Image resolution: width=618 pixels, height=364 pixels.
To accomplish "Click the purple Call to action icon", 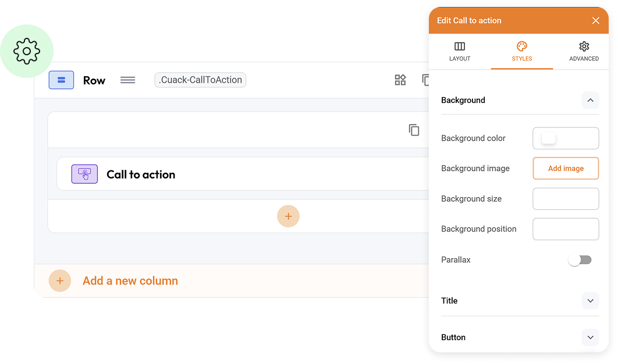I will tap(84, 174).
